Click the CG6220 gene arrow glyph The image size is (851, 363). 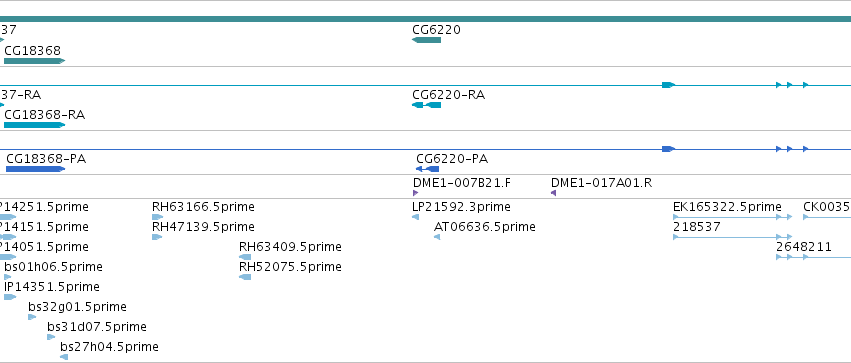427,40
